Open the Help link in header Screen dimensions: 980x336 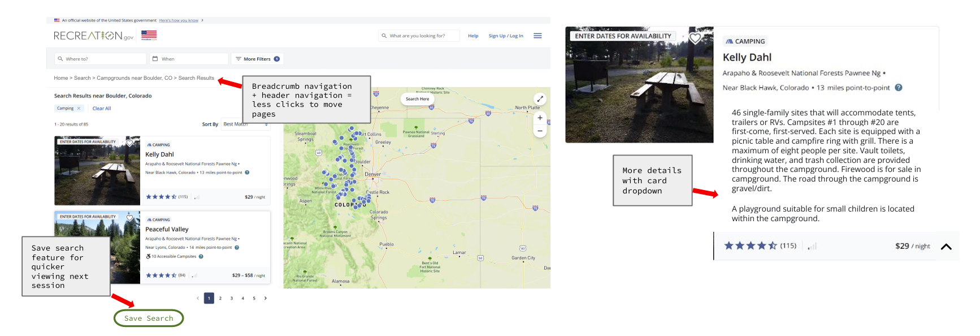[x=473, y=36]
